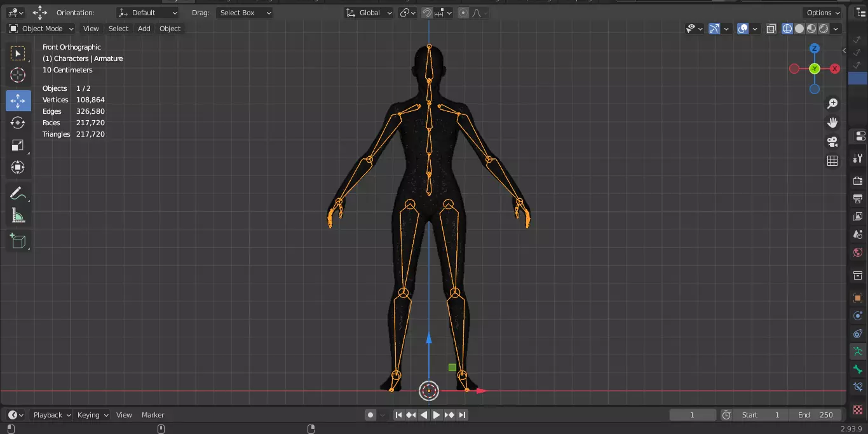Open the Object properties tab

pyautogui.click(x=858, y=298)
